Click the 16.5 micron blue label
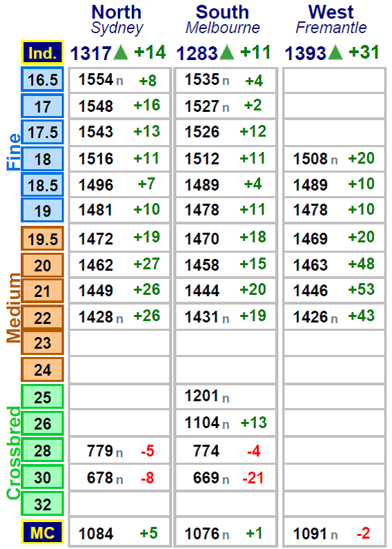Viewport: 392px width, 549px height. (42, 79)
